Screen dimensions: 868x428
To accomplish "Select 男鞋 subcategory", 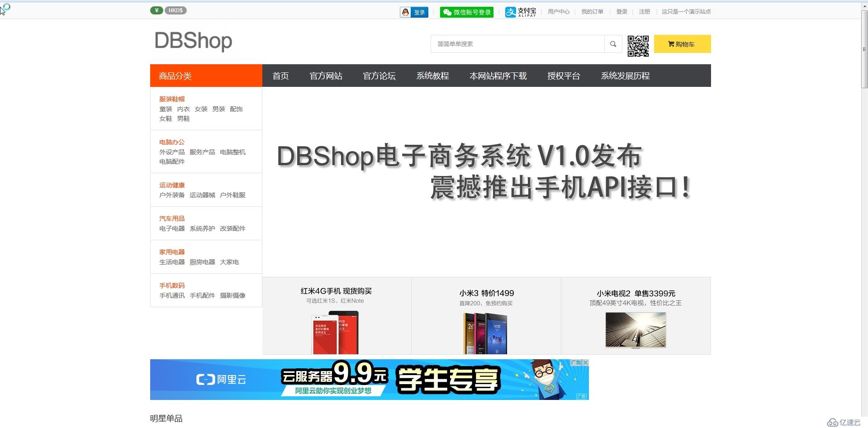I will point(183,119).
